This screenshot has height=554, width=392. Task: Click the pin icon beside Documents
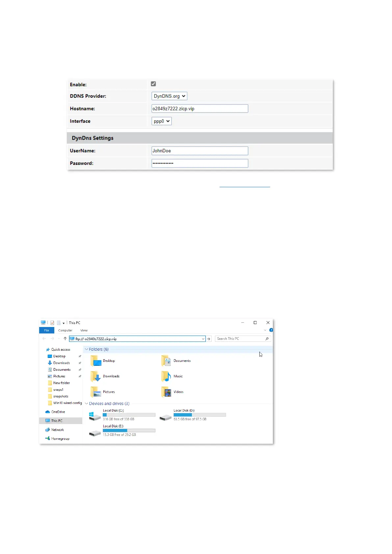tap(80, 369)
